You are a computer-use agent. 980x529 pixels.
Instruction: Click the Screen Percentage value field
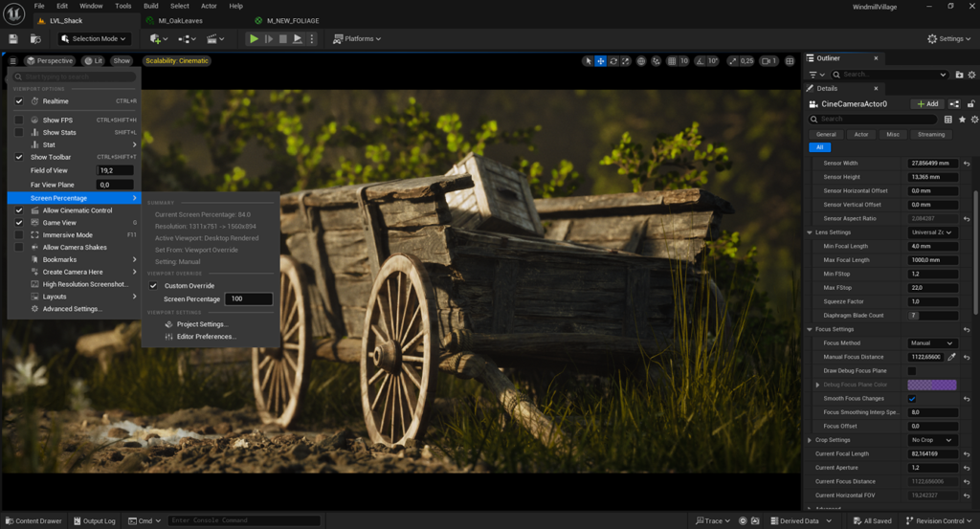point(249,299)
